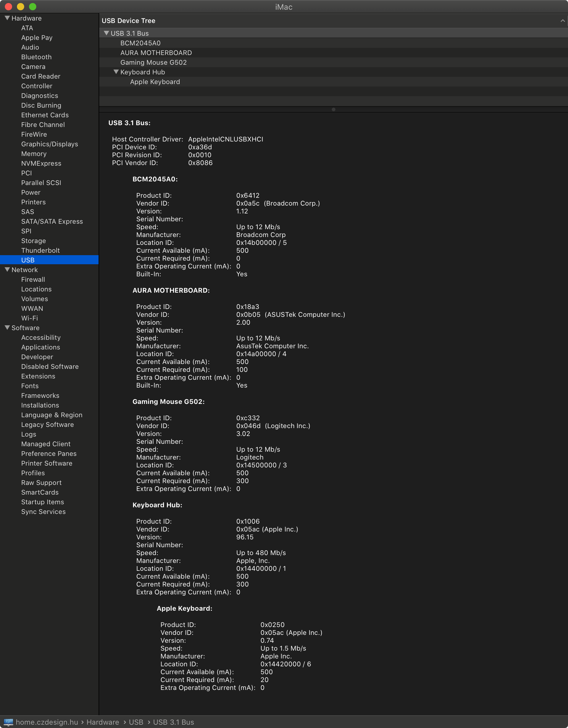Select AURA MOTHERBOARD in the device tree
The height and width of the screenshot is (728, 568).
pos(156,53)
